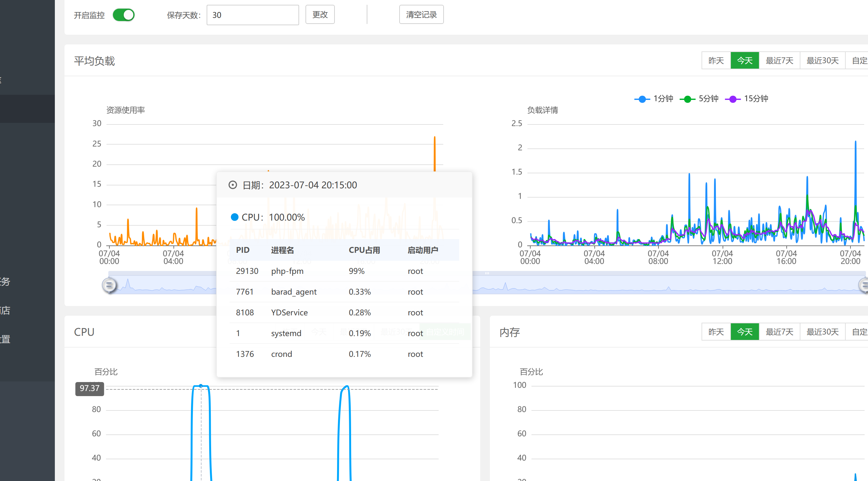This screenshot has height=481, width=868.
Task: Click the right zoom slider handle of load chart
Action: [x=864, y=285]
